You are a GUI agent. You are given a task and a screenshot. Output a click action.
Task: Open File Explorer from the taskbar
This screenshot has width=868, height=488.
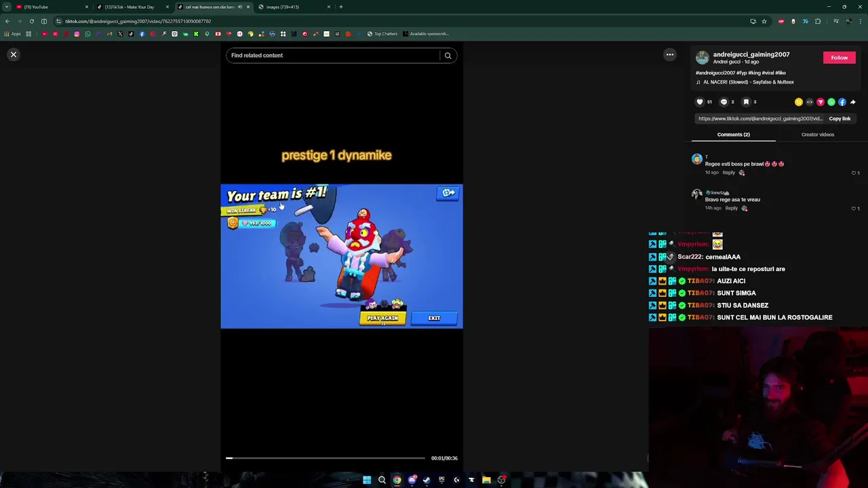(486, 480)
